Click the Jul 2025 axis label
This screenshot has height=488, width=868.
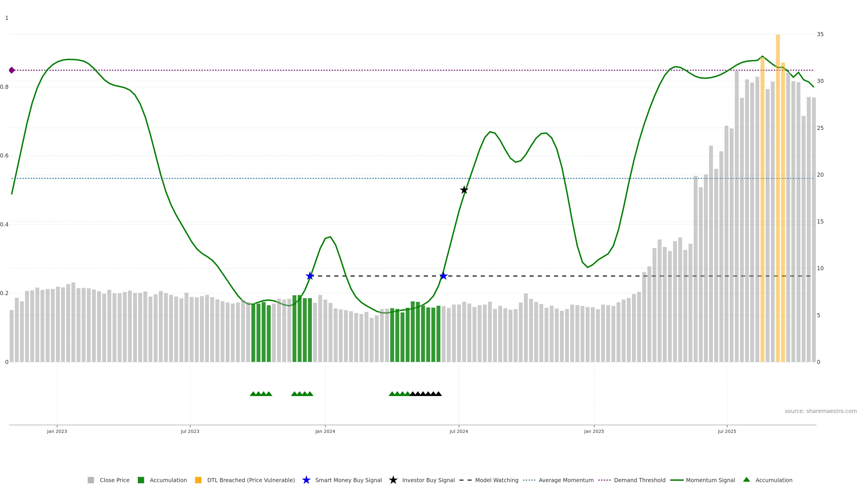point(727,431)
